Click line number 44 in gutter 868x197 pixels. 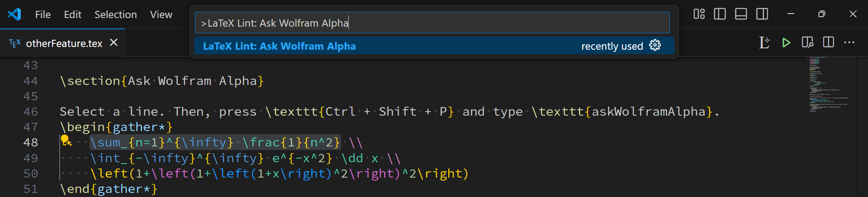(x=30, y=81)
